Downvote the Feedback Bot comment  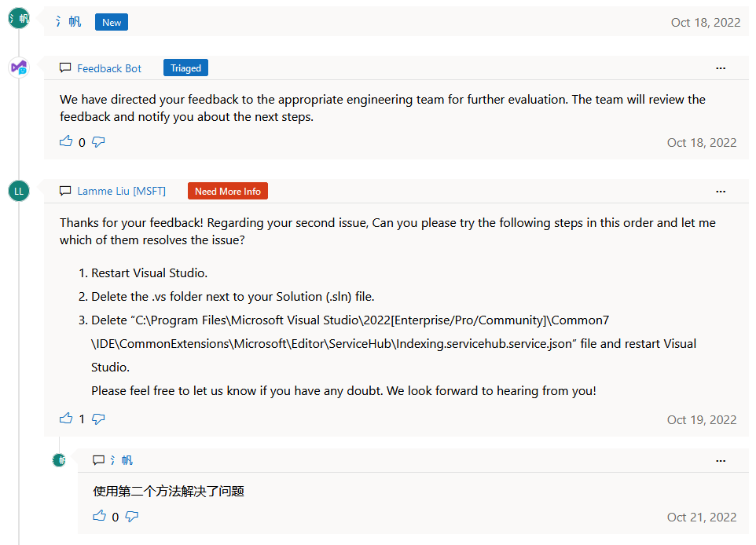[x=98, y=142]
